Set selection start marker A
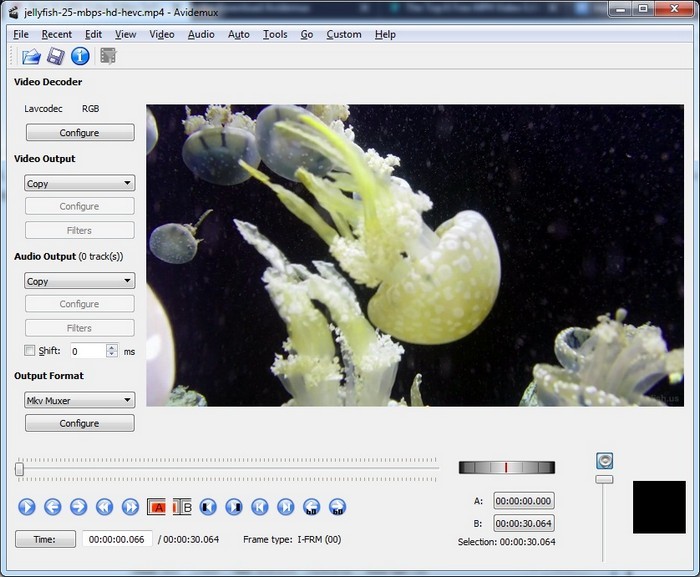 tap(157, 507)
